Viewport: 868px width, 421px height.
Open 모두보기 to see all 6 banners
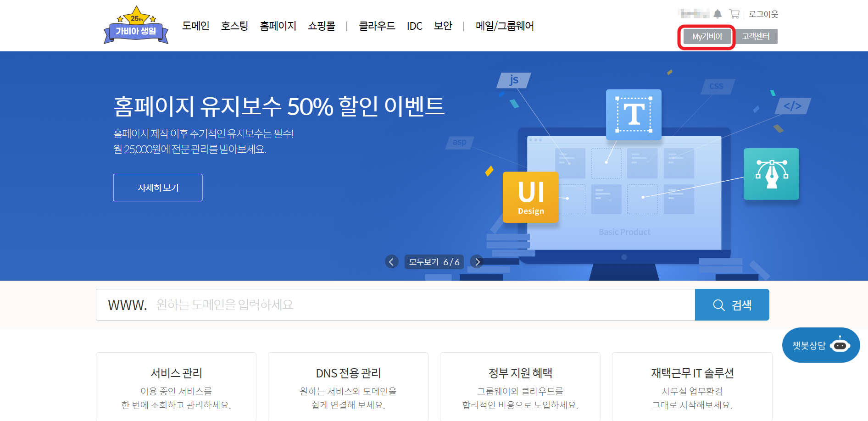(434, 261)
